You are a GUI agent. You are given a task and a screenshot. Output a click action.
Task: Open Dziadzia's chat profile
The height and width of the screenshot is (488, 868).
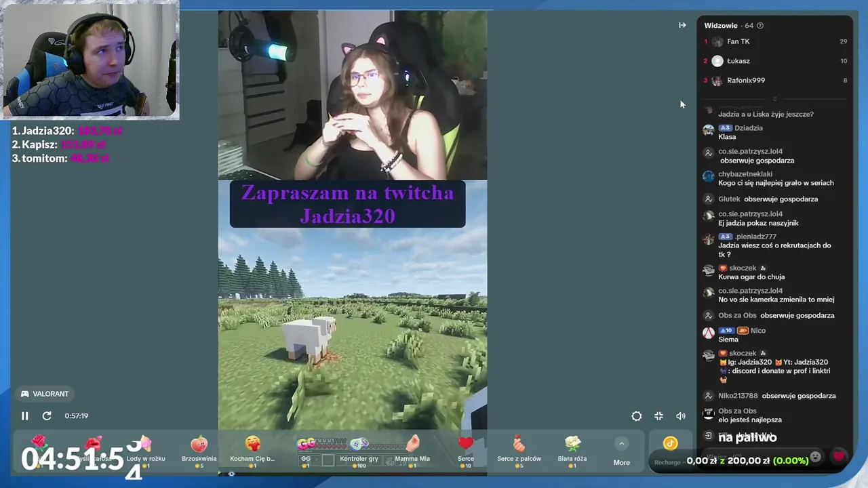[x=749, y=128]
